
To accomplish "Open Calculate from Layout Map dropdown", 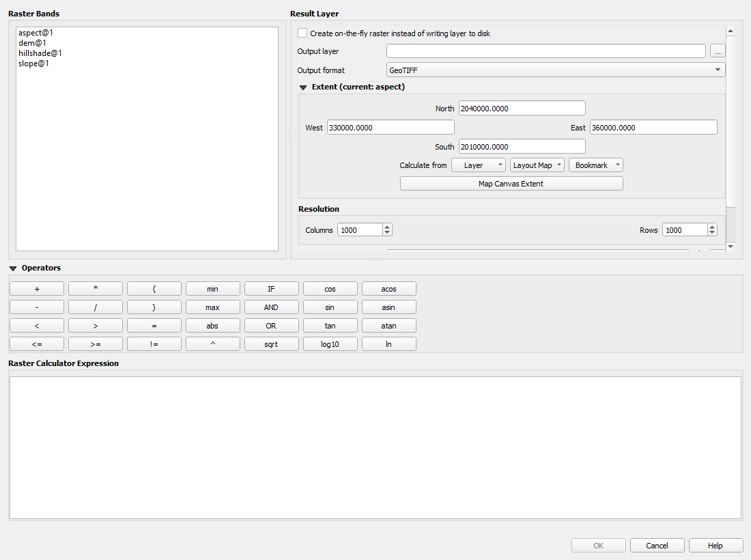I will coord(537,165).
